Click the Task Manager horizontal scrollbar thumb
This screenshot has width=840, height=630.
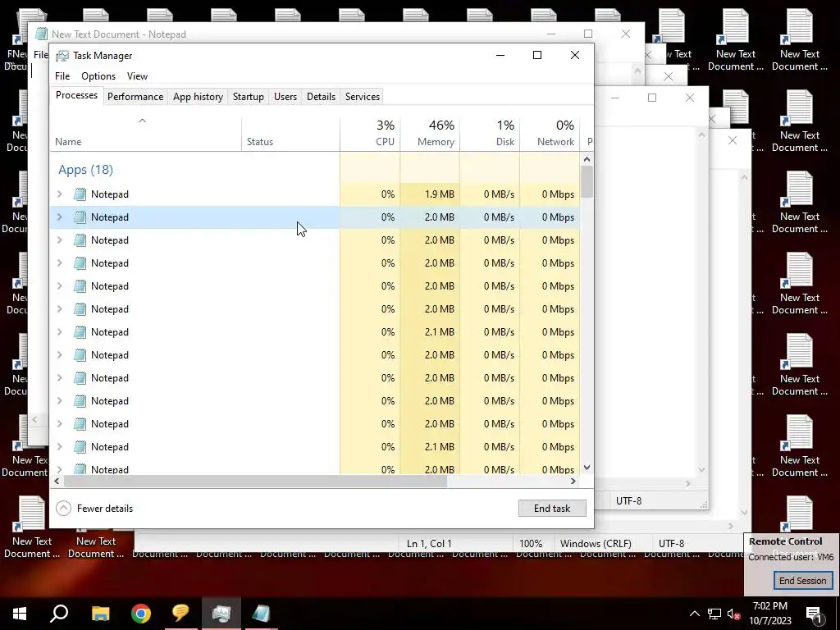(x=255, y=481)
